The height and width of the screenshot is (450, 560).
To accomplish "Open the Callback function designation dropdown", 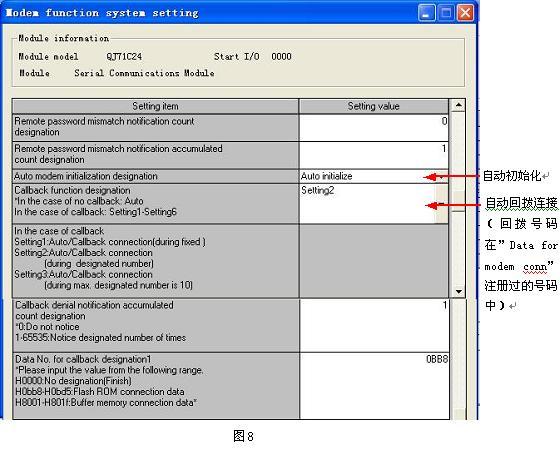I will (x=442, y=204).
